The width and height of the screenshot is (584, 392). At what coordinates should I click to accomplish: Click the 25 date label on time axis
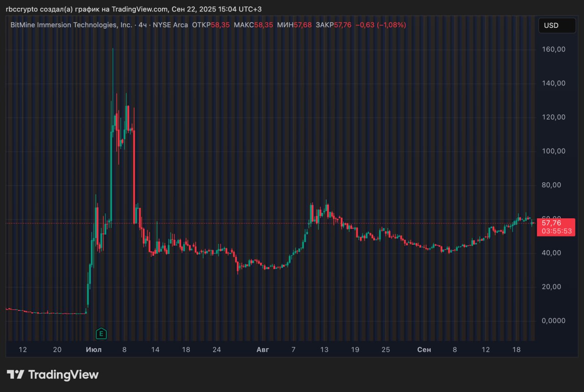click(386, 350)
